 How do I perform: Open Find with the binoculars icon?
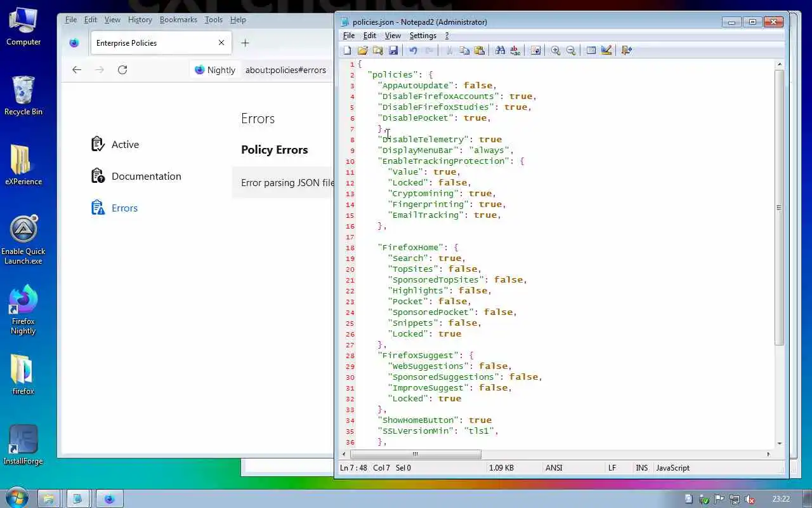(500, 50)
